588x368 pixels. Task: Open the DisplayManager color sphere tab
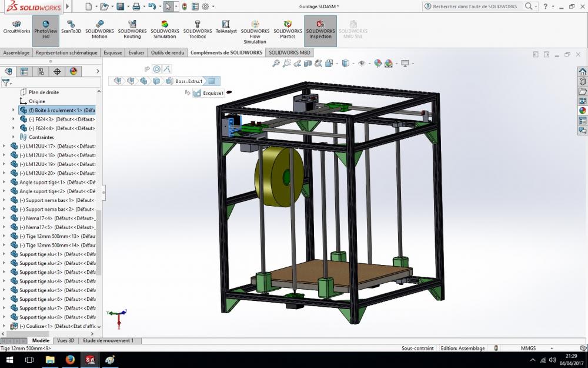73,71
